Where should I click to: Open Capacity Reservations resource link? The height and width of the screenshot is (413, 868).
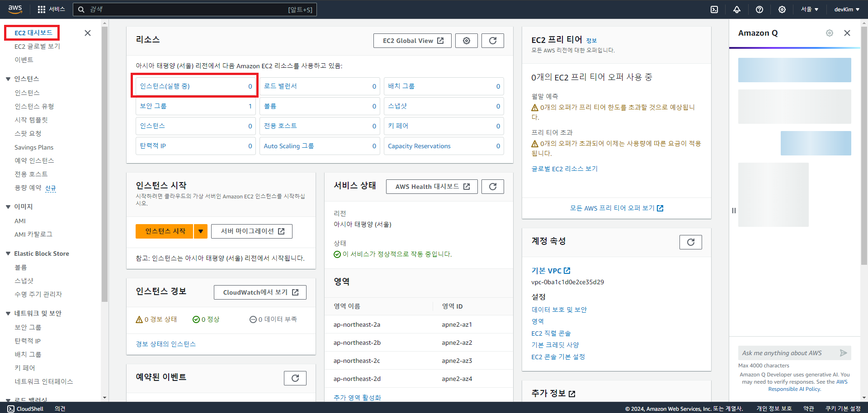tap(419, 146)
